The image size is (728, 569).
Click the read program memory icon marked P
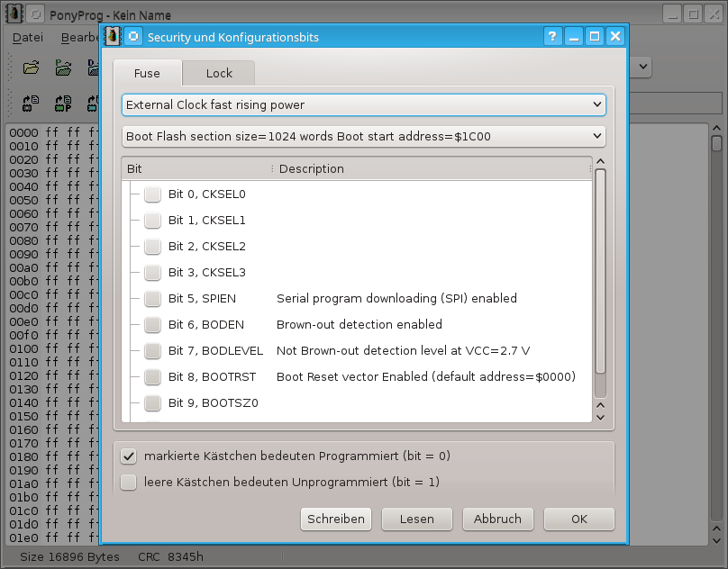point(63,103)
